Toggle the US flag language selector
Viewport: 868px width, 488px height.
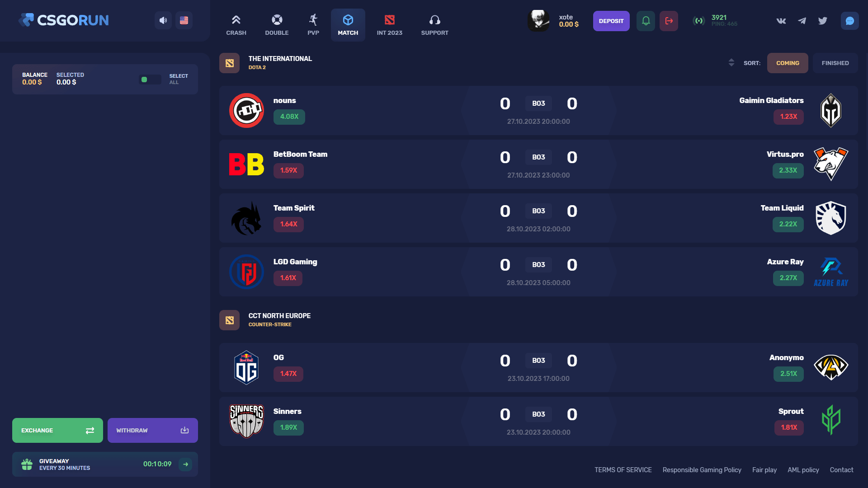184,20
